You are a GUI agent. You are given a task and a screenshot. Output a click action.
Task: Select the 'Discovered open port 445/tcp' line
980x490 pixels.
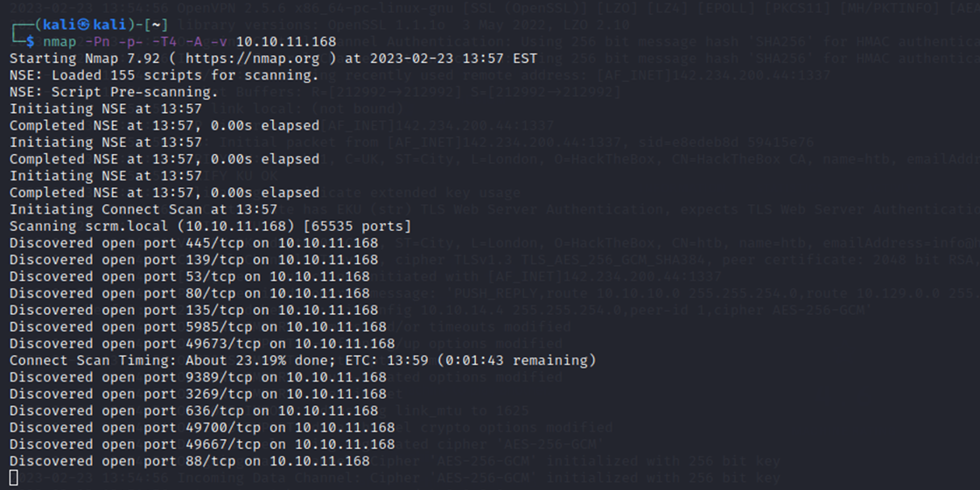point(193,242)
